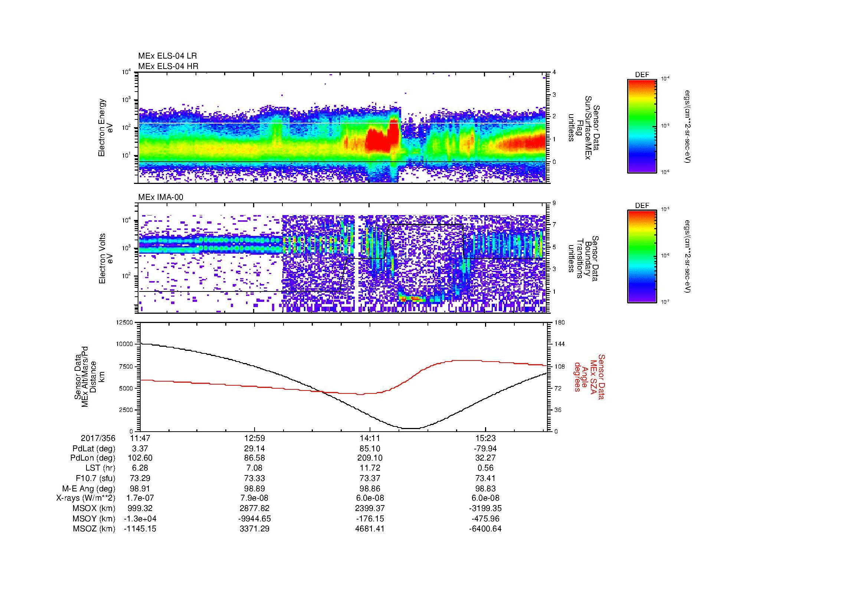This screenshot has width=868, height=613.
Task: Click the LST value 0.56
Action: coord(485,468)
